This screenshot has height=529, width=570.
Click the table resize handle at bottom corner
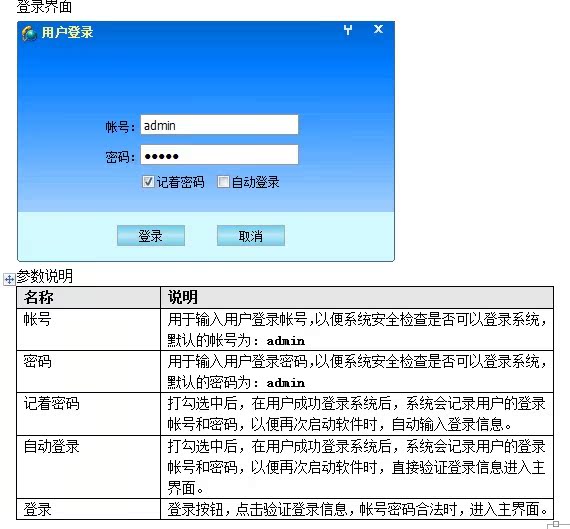[554, 524]
